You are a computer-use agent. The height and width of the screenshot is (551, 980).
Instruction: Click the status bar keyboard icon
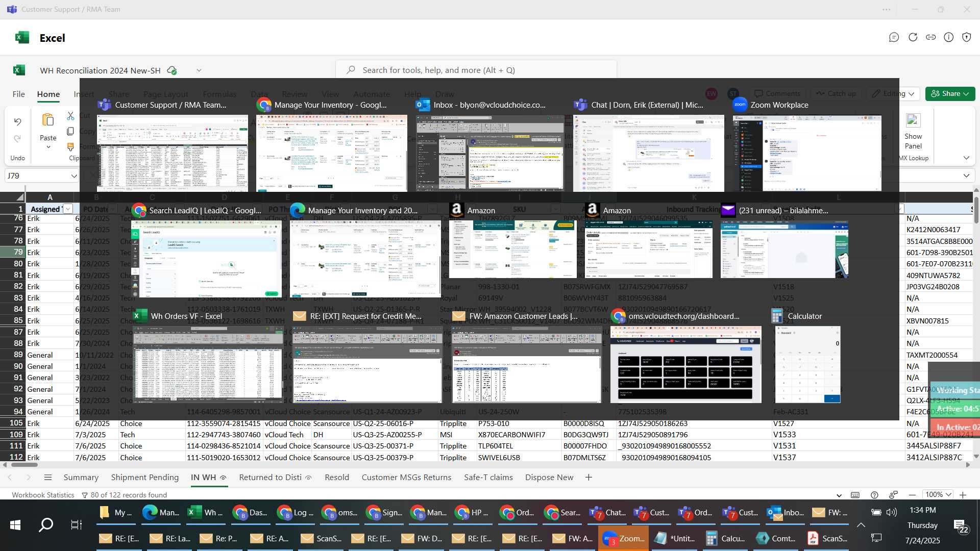click(855, 495)
